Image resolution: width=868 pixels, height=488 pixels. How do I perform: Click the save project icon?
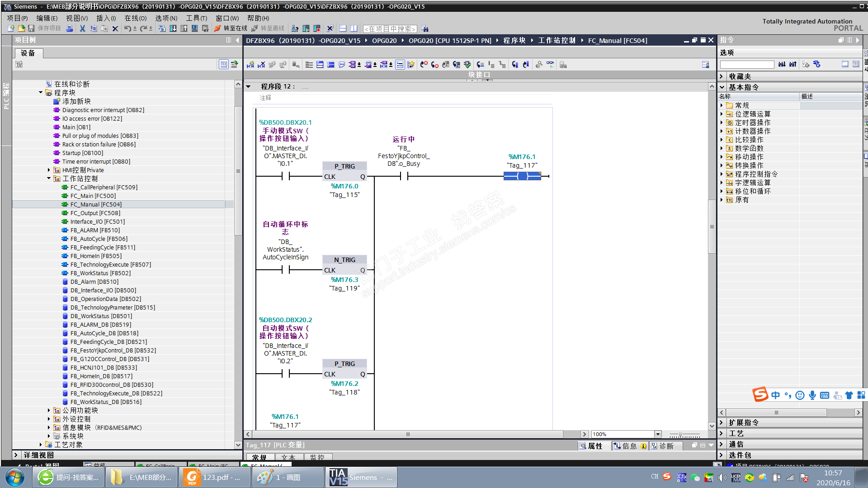[31, 28]
